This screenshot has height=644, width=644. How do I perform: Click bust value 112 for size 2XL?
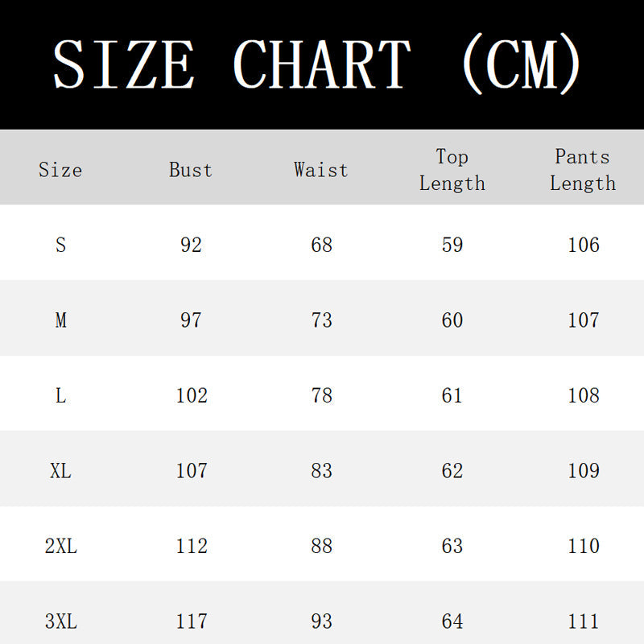(192, 546)
